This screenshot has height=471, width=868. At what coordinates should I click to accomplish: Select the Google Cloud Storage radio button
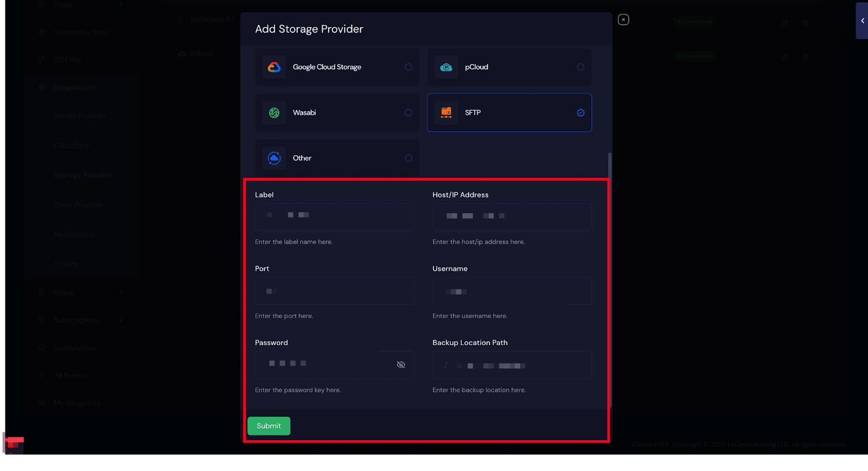coord(409,67)
